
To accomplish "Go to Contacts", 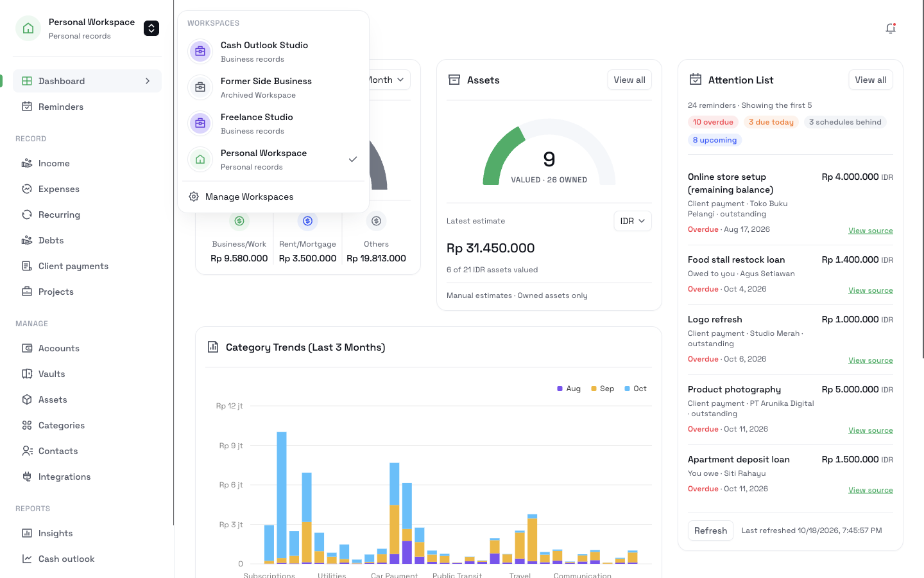I will pyautogui.click(x=87, y=451).
